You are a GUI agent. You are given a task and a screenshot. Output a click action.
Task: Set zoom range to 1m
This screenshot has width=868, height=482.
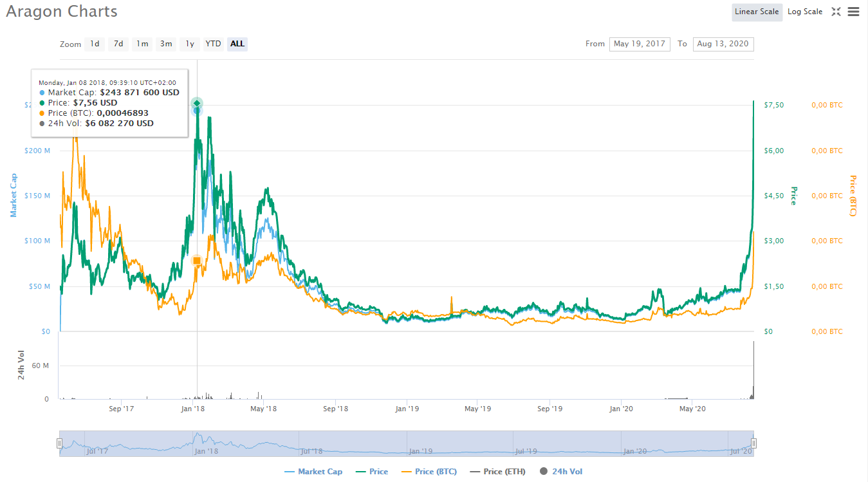pos(142,44)
